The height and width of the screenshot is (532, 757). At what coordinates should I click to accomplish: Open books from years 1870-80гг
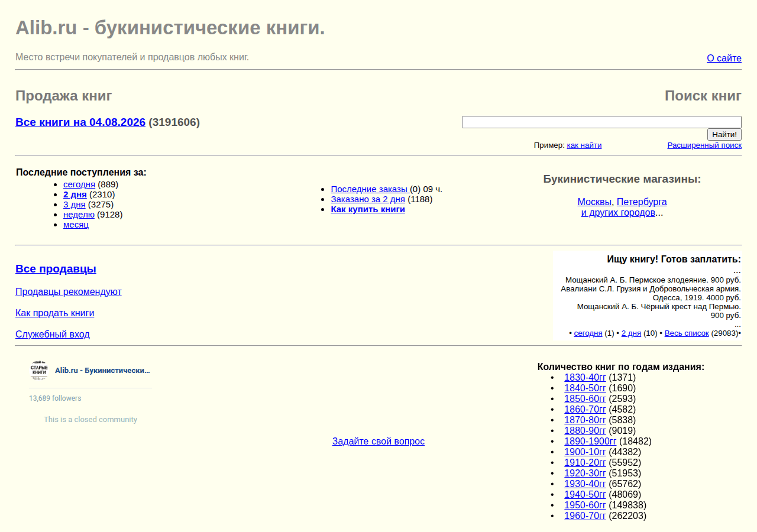(x=585, y=420)
